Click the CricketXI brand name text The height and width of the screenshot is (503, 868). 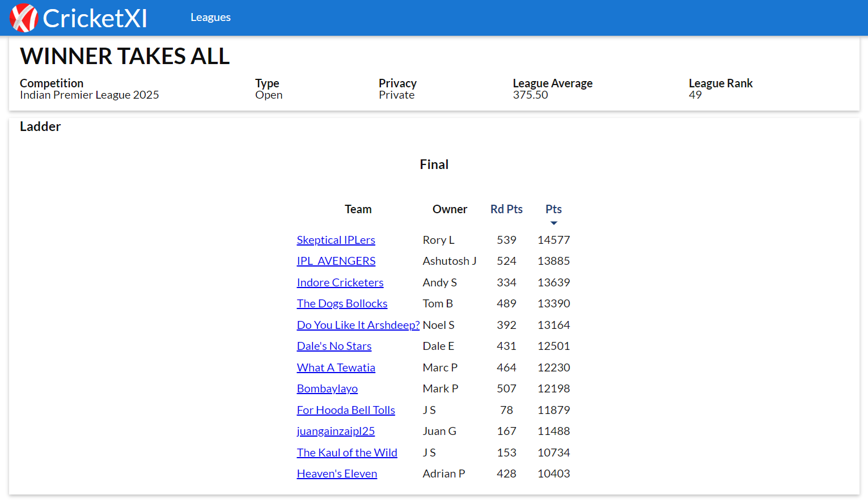95,18
